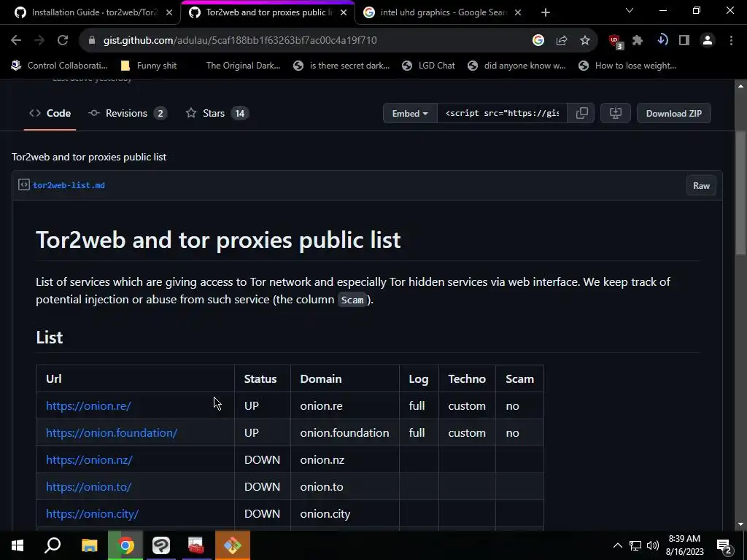Open the https://onion.re/ link
The width and height of the screenshot is (747, 560).
[x=88, y=405]
